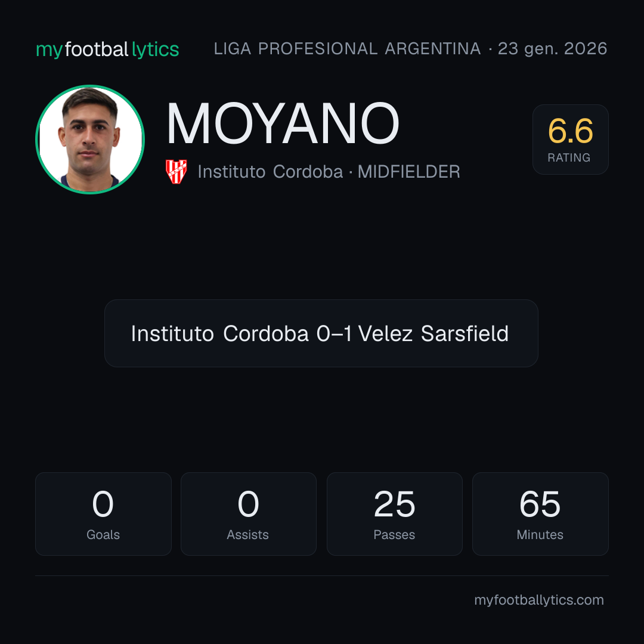Click the MOYANO player name heading
Viewport: 644px width, 644px height.
pyautogui.click(x=283, y=123)
